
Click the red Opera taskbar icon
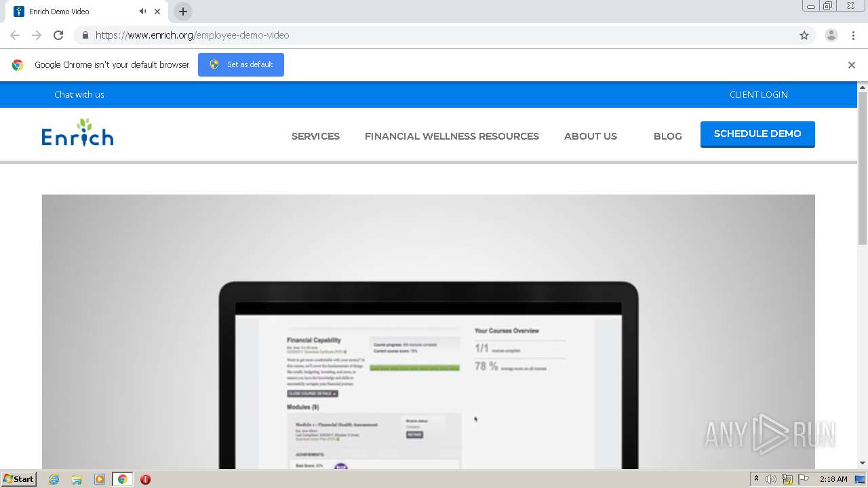tap(145, 479)
